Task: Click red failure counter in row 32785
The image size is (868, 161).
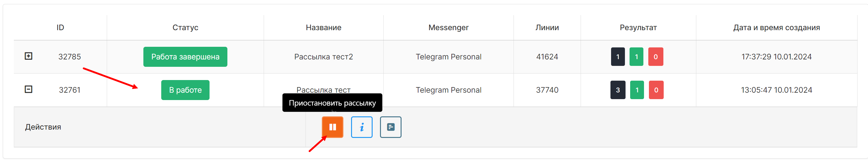Action: tap(655, 57)
